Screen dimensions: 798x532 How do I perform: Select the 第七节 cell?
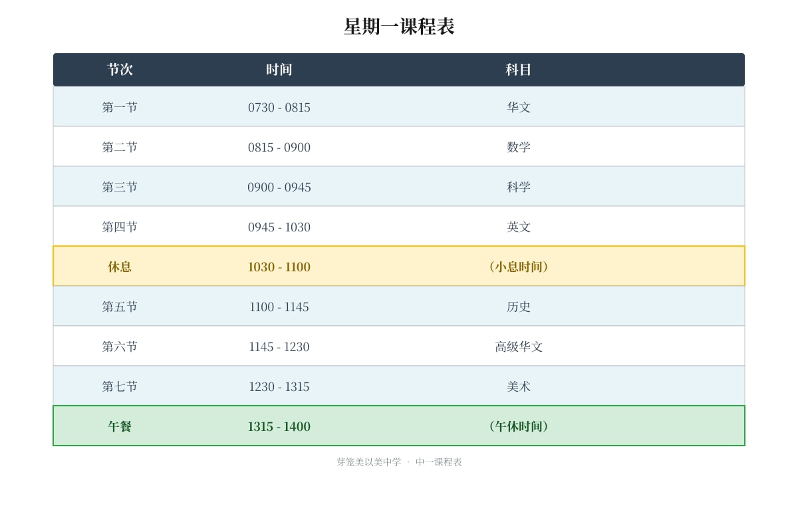[x=120, y=386]
